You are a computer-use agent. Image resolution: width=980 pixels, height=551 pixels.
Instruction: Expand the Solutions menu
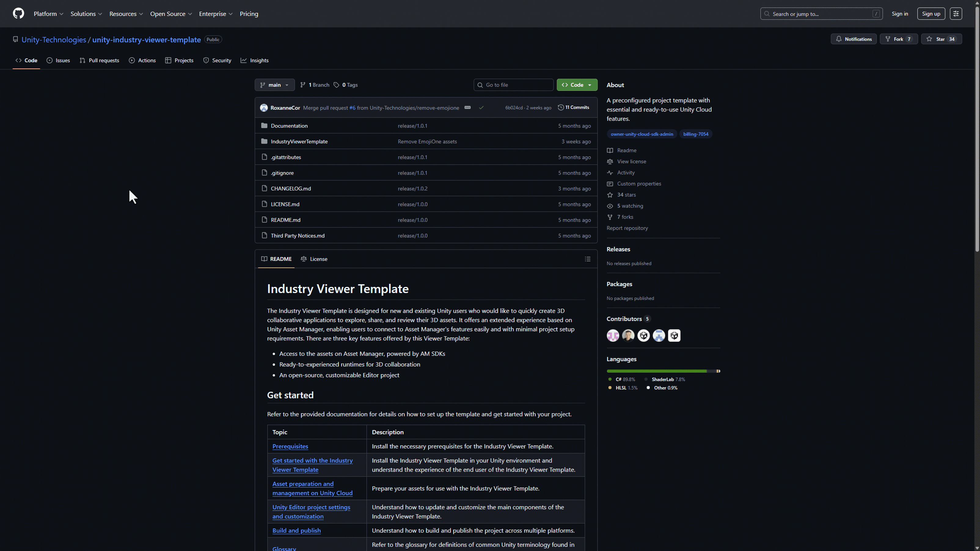tap(86, 14)
